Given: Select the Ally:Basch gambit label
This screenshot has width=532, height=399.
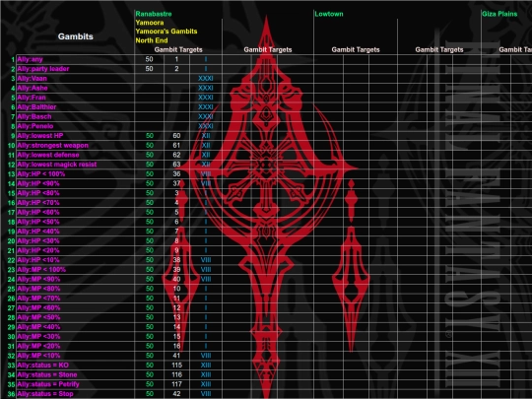Looking at the screenshot, I should [34, 116].
